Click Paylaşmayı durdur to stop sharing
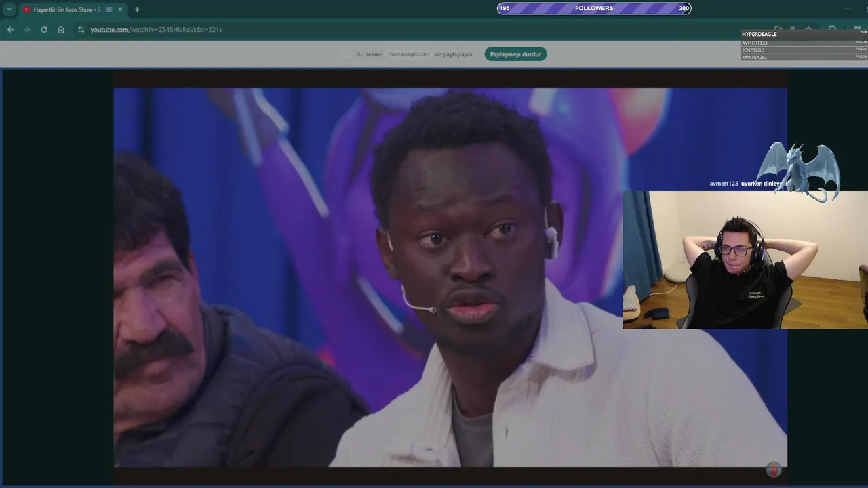868x488 pixels. (x=515, y=54)
